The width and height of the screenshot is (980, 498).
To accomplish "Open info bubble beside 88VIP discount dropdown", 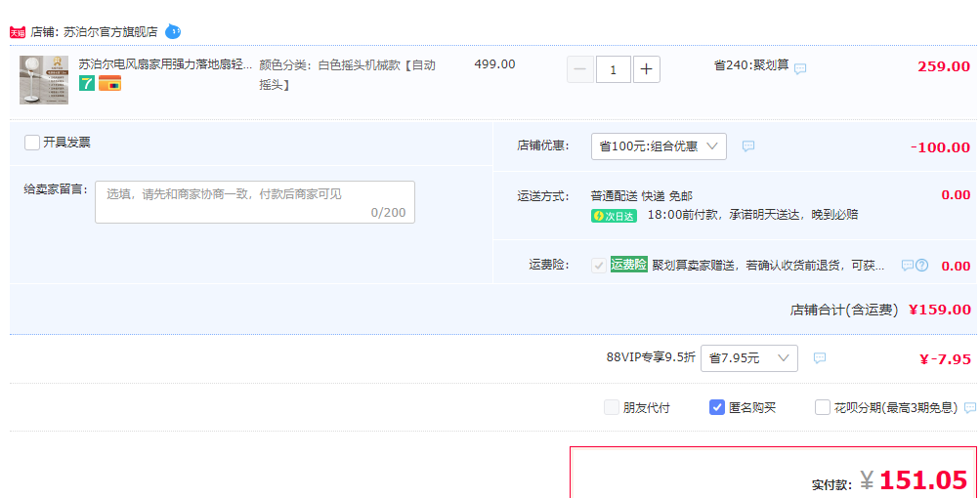I will click(x=820, y=358).
